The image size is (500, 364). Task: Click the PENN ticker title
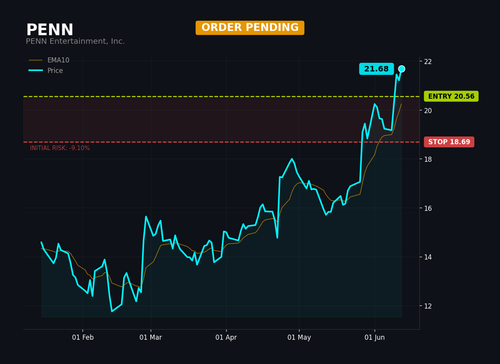click(50, 30)
